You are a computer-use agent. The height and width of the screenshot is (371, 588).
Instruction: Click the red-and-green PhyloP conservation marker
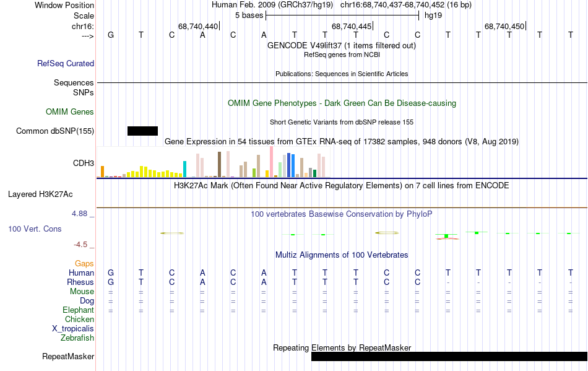pyautogui.click(x=447, y=237)
